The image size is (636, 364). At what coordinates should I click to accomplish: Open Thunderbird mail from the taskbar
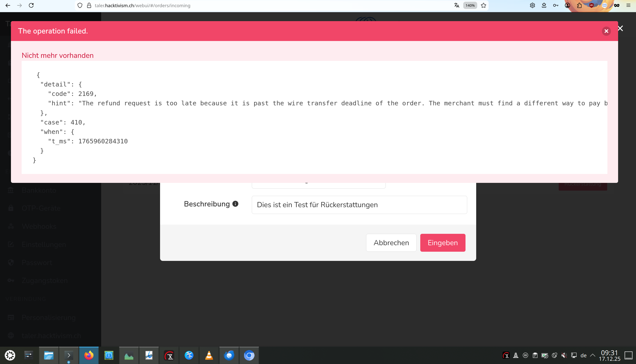[229, 355]
